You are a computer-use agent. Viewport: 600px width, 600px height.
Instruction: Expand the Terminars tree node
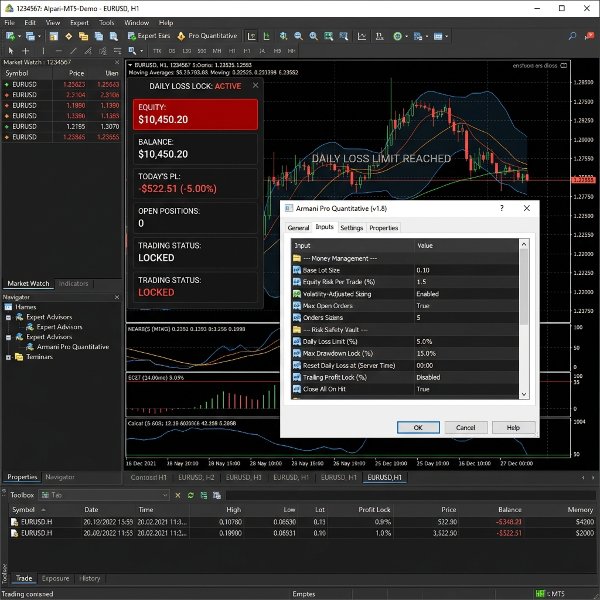8,357
